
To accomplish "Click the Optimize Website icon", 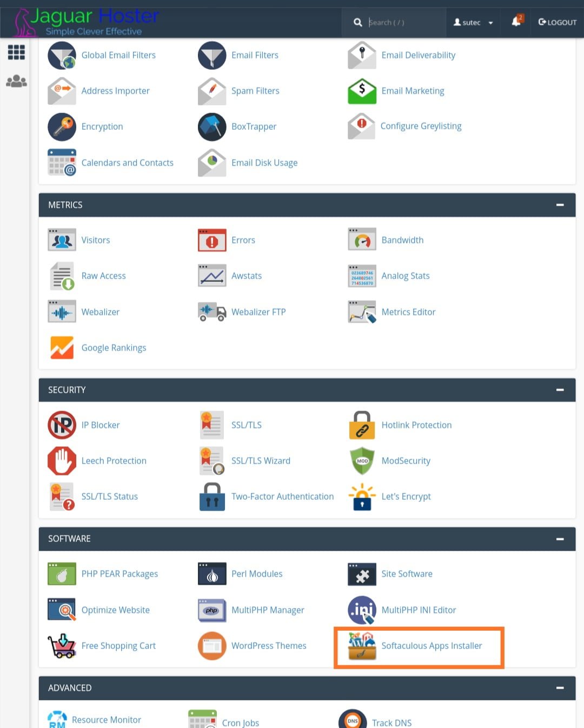I will click(x=62, y=610).
